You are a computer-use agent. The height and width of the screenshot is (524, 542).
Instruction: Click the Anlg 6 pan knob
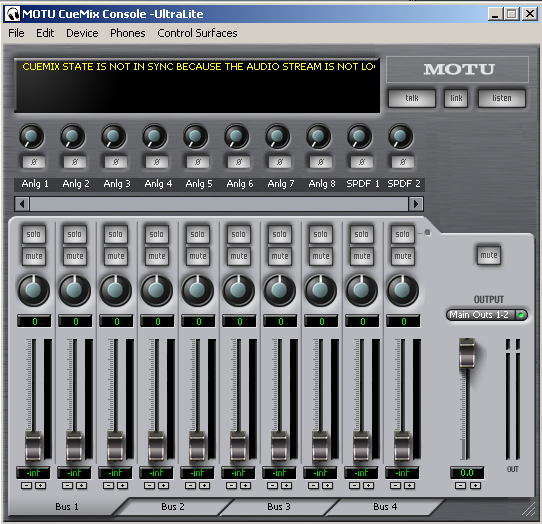coord(239,290)
